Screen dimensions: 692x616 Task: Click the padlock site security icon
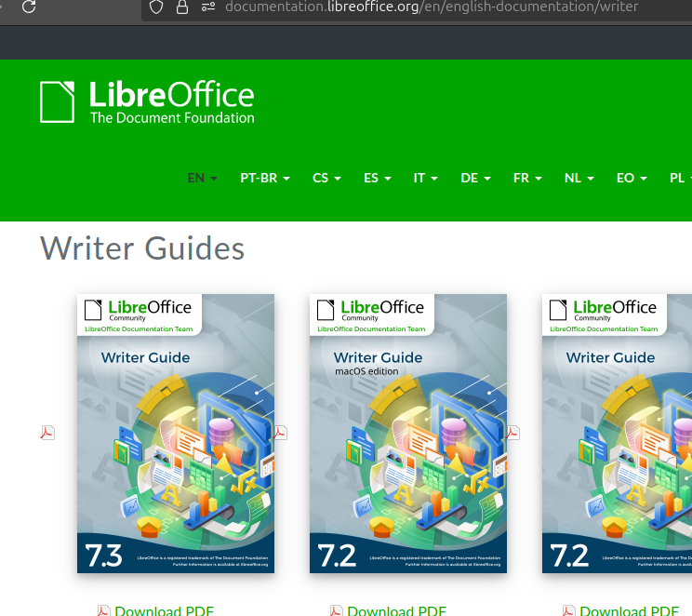tap(181, 7)
